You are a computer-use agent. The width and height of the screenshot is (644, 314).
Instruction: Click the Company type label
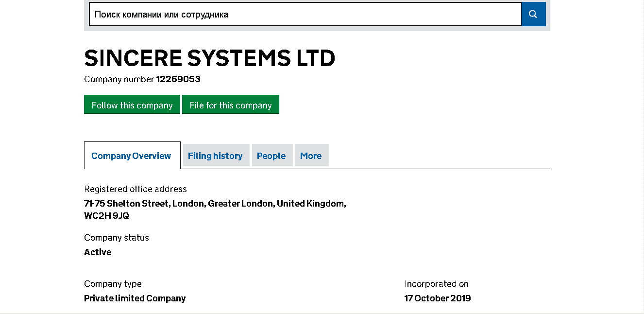point(113,284)
